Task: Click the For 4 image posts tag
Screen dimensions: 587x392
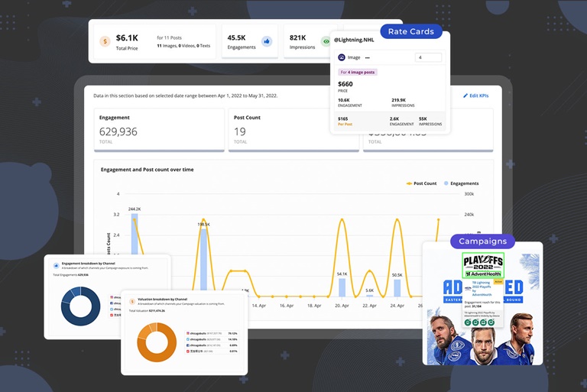Action: pos(358,73)
